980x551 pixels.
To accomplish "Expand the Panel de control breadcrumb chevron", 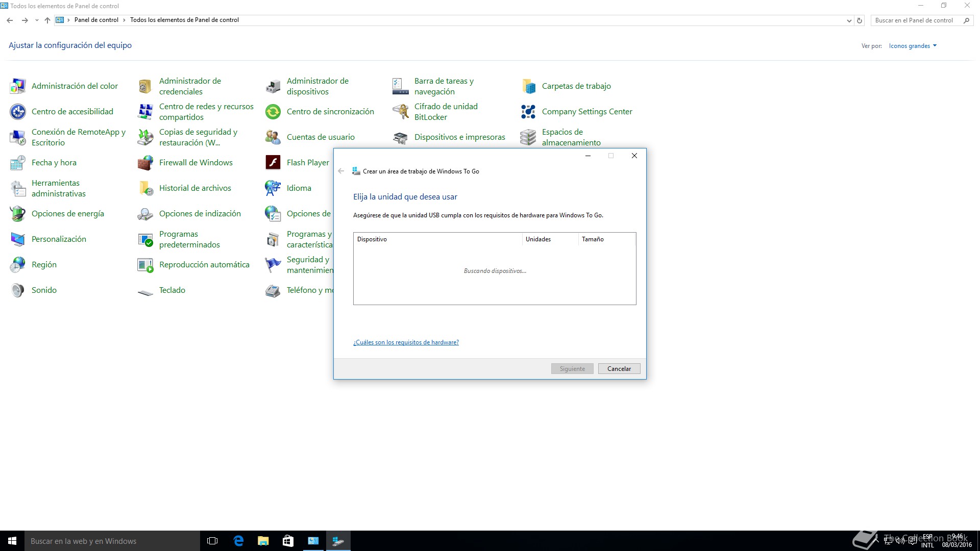I will tap(124, 20).
